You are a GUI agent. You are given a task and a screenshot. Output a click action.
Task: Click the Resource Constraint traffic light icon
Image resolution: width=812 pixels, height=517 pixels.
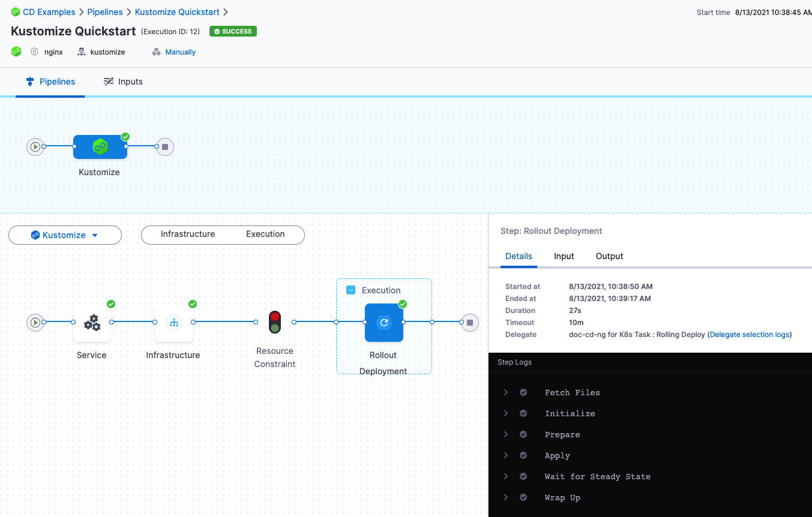275,322
